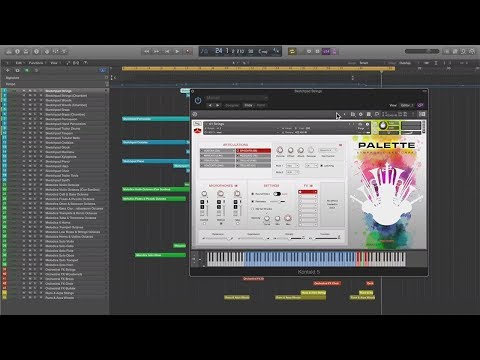The width and height of the screenshot is (480, 360).
Task: Click the Rewind transport button
Action: (x=146, y=51)
